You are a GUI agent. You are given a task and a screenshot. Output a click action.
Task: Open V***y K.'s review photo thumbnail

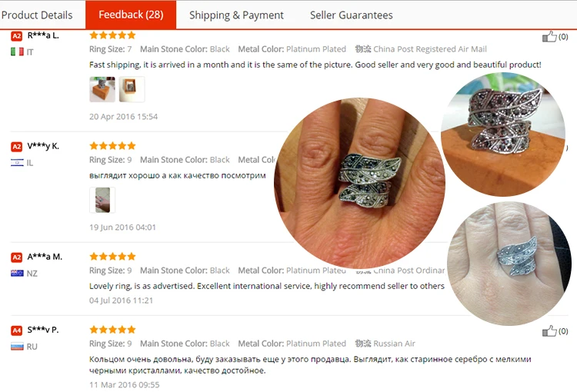[102, 200]
